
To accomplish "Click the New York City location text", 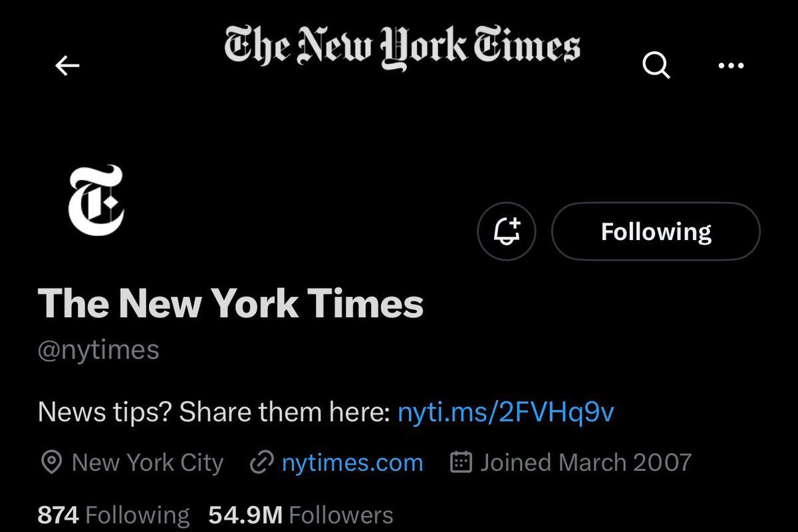I will point(148,462).
